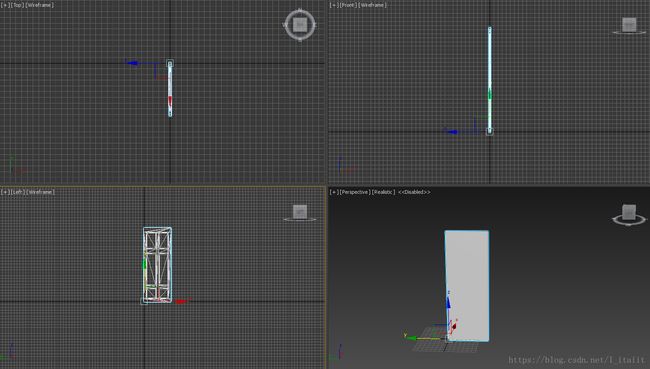The width and height of the screenshot is (650, 369).
Task: Open the [Perspective] view label menu
Action: (x=354, y=192)
